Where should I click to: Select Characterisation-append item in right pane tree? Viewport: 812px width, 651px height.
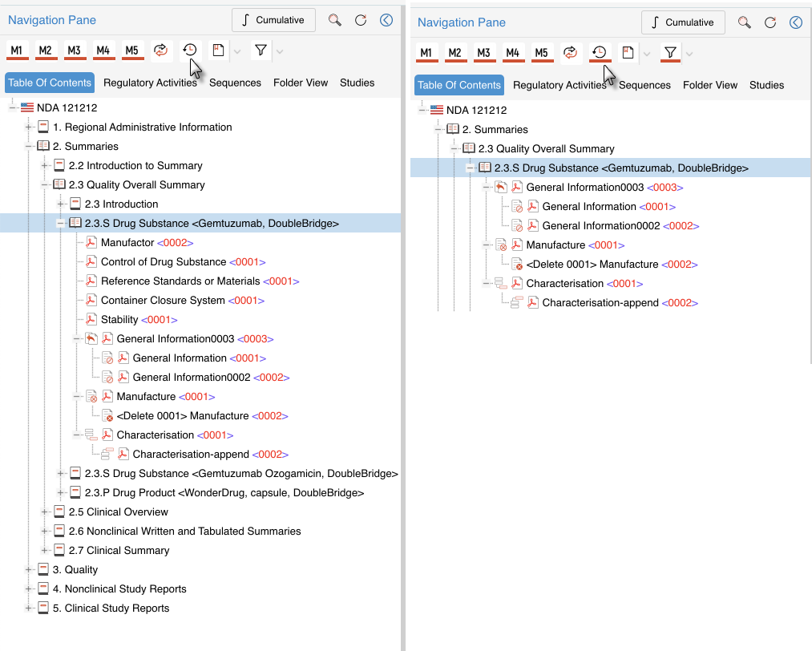click(x=600, y=303)
